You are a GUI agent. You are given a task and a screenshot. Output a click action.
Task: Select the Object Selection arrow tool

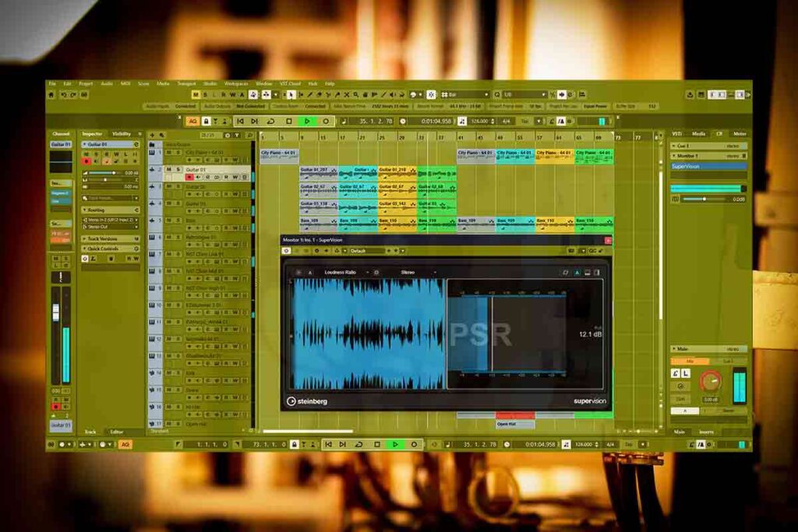tap(291, 94)
